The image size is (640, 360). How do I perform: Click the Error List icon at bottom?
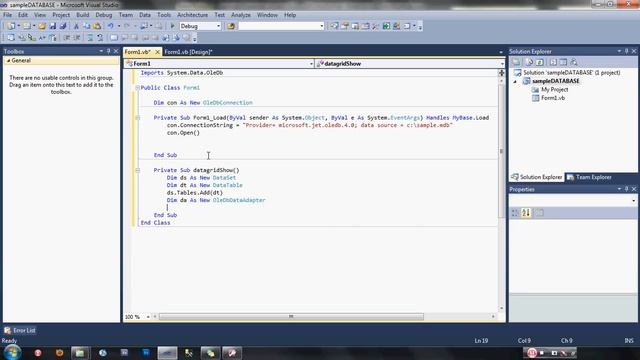(7, 330)
